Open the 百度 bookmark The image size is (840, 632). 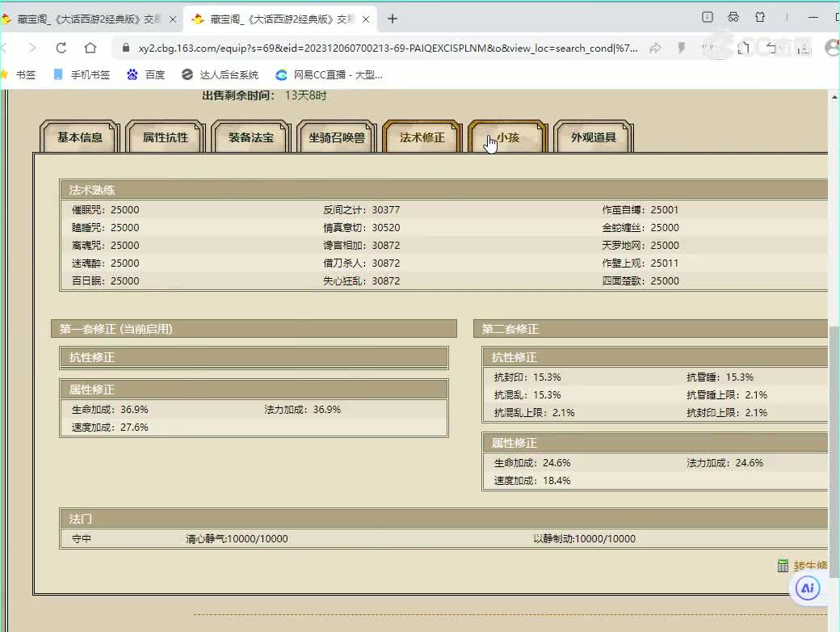click(145, 74)
